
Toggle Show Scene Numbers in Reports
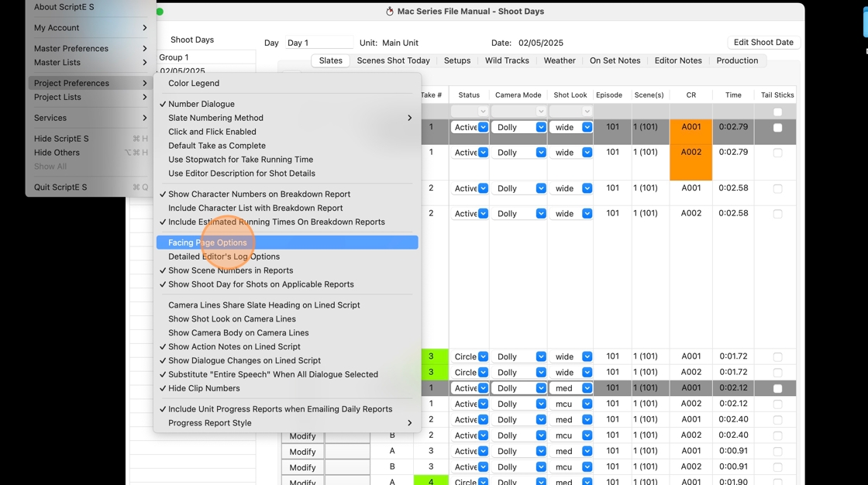(x=287, y=270)
